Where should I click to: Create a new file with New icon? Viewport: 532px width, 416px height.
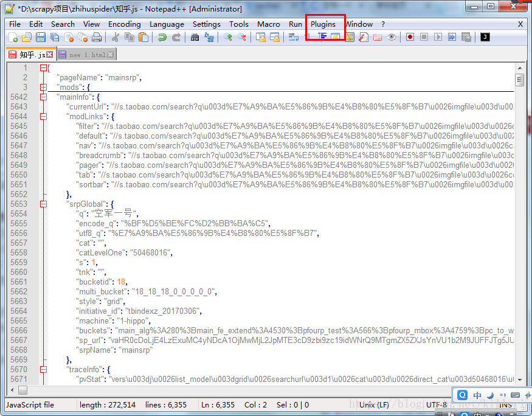pyautogui.click(x=13, y=37)
